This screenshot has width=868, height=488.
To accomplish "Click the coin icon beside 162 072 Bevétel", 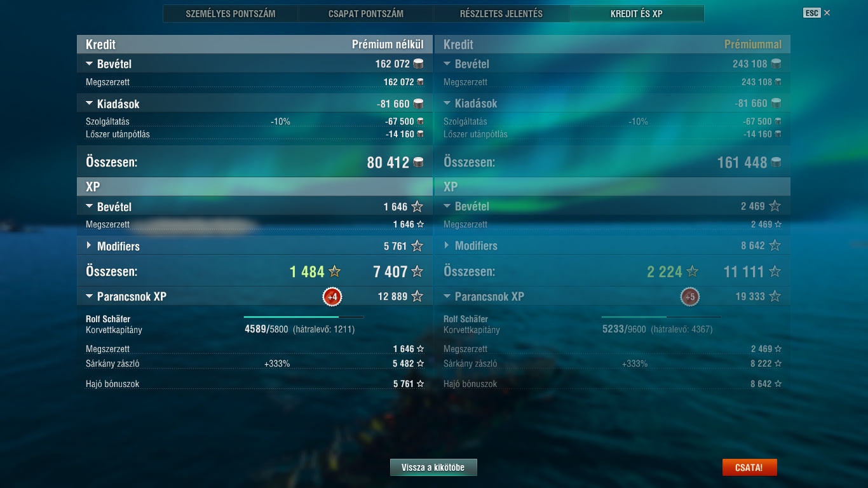I will pos(418,64).
